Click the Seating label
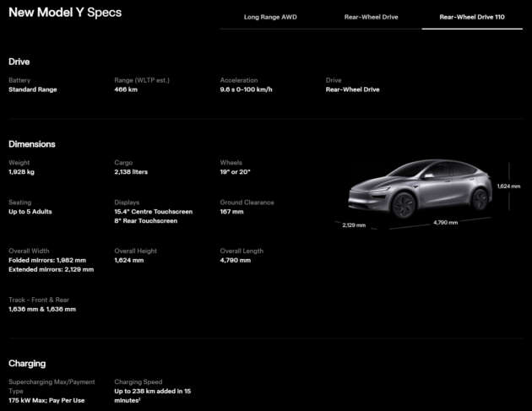 tap(19, 203)
